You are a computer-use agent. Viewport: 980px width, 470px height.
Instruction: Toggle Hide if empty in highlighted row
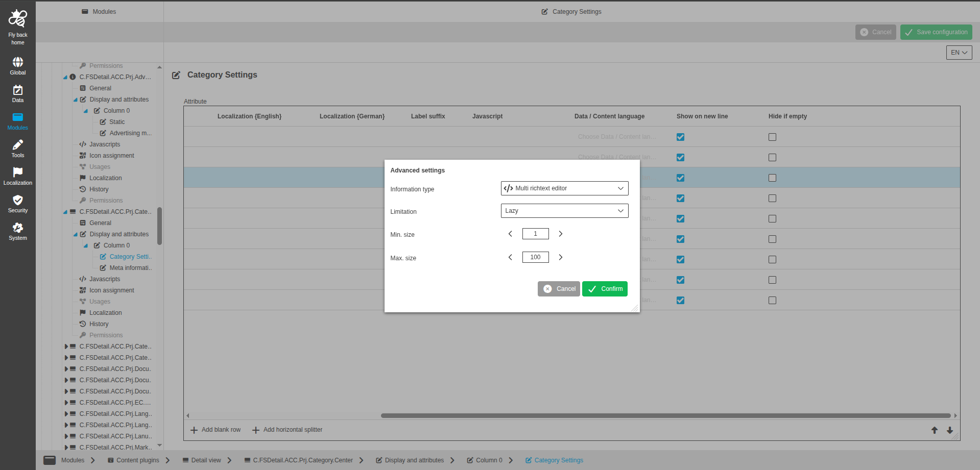772,178
